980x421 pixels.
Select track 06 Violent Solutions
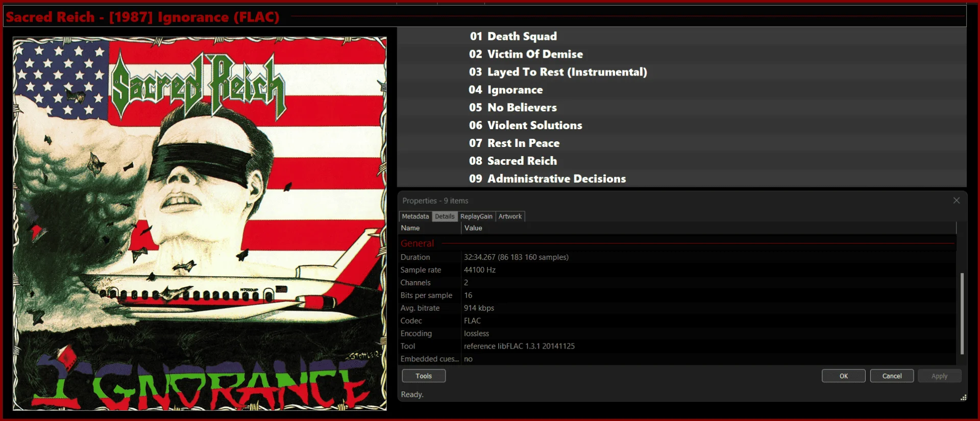[x=682, y=126]
